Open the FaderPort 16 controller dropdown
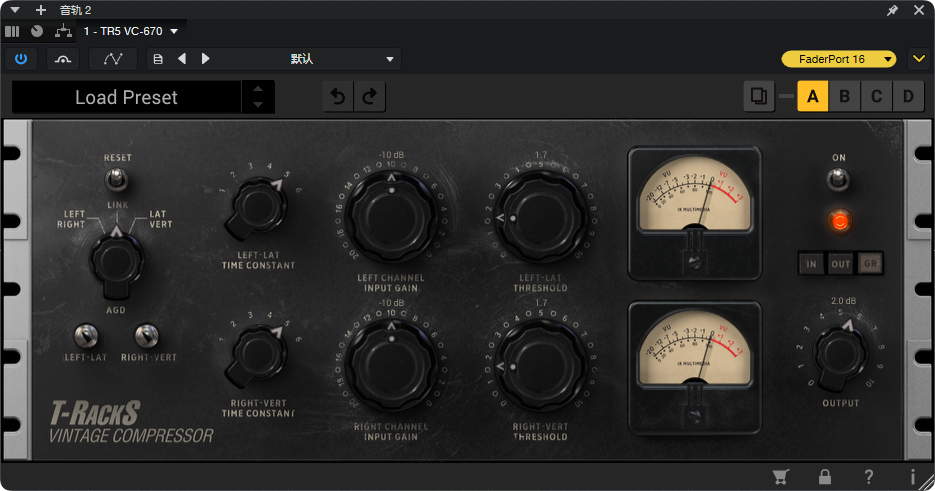This screenshot has height=491, width=935. click(839, 59)
